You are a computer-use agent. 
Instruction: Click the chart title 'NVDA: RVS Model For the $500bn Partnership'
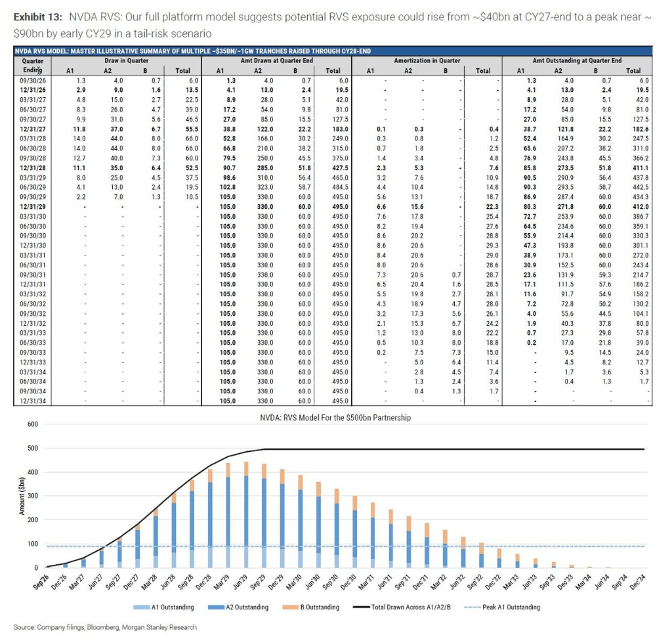point(335,418)
